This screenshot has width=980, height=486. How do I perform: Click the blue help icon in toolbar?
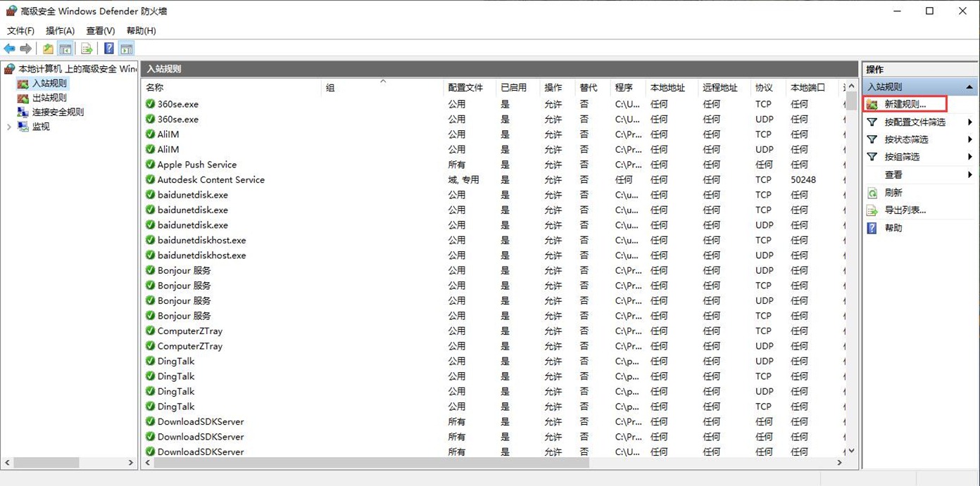(109, 49)
